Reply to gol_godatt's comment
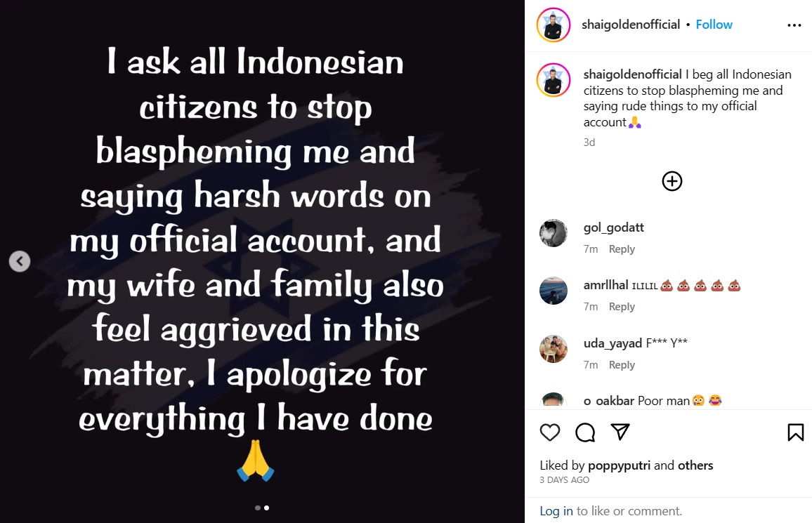 click(x=622, y=249)
